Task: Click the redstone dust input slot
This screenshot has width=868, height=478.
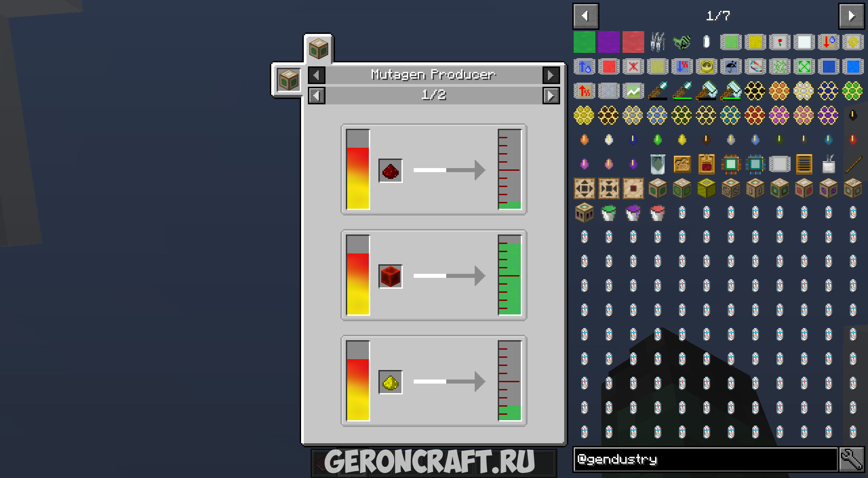Action: tap(391, 171)
